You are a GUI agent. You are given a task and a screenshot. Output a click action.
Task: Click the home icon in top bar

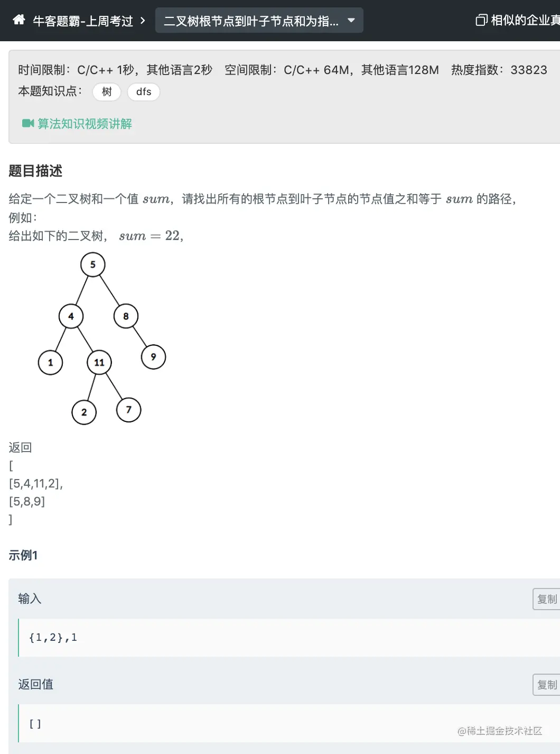19,20
